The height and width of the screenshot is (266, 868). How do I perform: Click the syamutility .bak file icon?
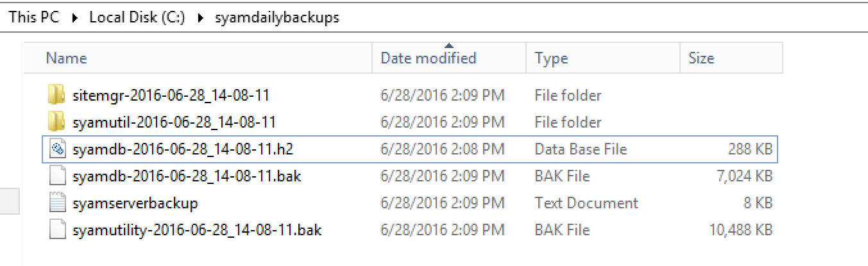tap(57, 230)
